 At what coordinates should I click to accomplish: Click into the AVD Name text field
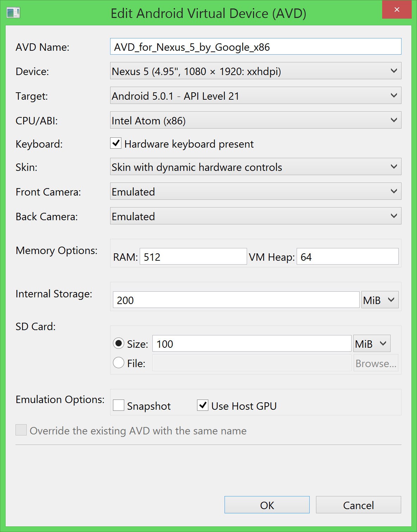pyautogui.click(x=255, y=47)
